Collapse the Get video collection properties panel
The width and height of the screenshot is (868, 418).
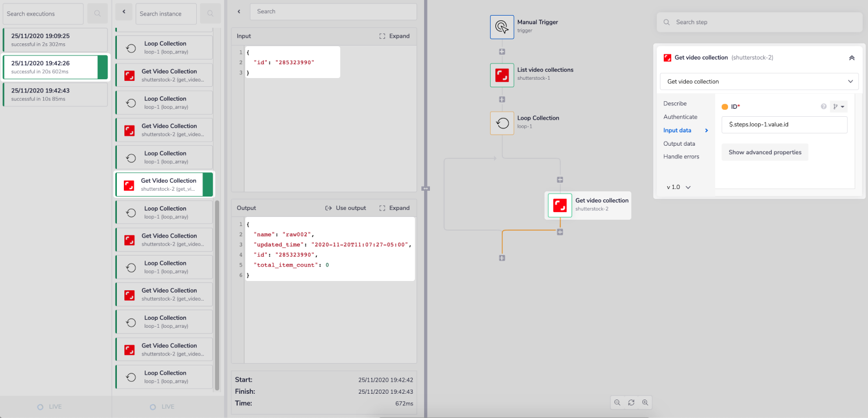click(851, 57)
